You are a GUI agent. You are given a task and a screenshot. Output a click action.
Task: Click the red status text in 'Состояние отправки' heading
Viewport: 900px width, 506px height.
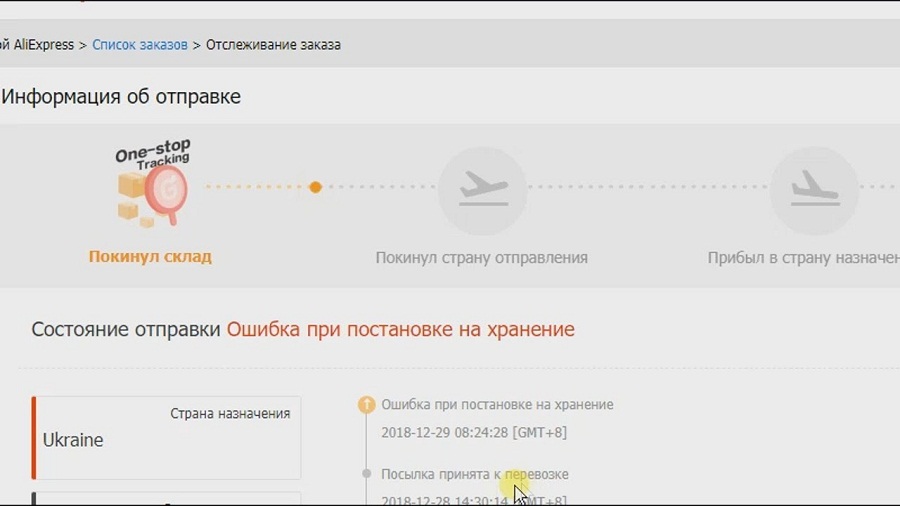(x=400, y=330)
